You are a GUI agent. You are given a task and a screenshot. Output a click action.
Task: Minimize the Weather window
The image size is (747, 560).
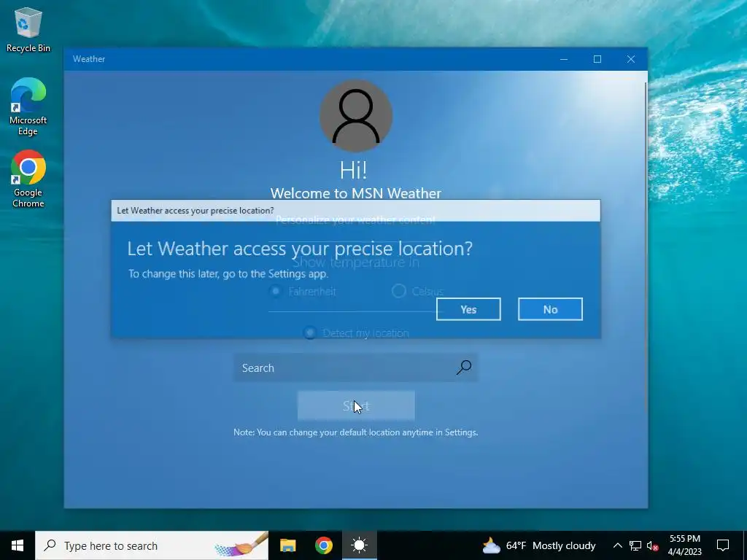point(564,59)
